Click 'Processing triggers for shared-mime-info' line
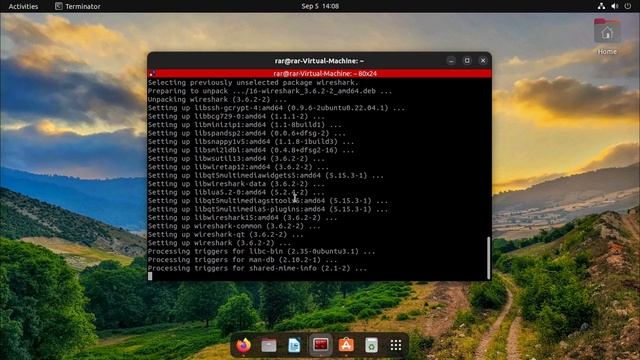 257,269
